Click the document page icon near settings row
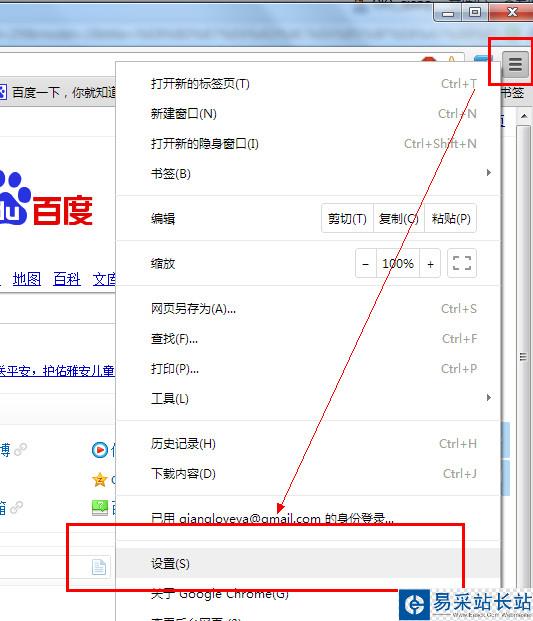The height and width of the screenshot is (621, 533). point(99,567)
